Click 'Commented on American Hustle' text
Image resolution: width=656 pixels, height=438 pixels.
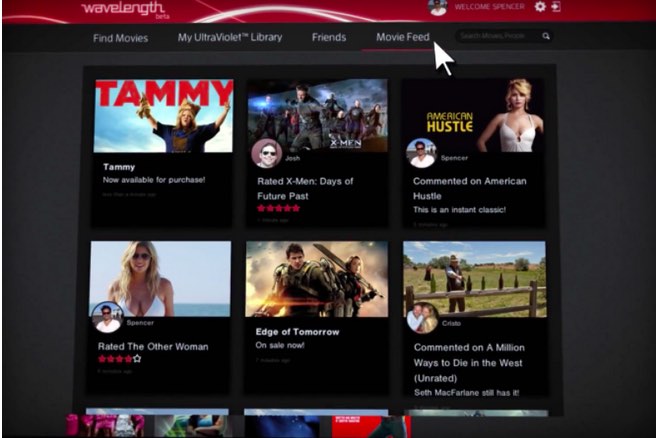[469, 189]
